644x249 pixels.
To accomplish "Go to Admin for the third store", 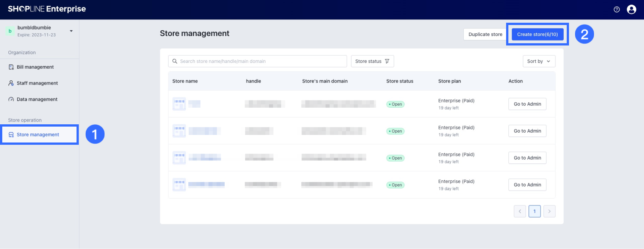I will click(527, 158).
